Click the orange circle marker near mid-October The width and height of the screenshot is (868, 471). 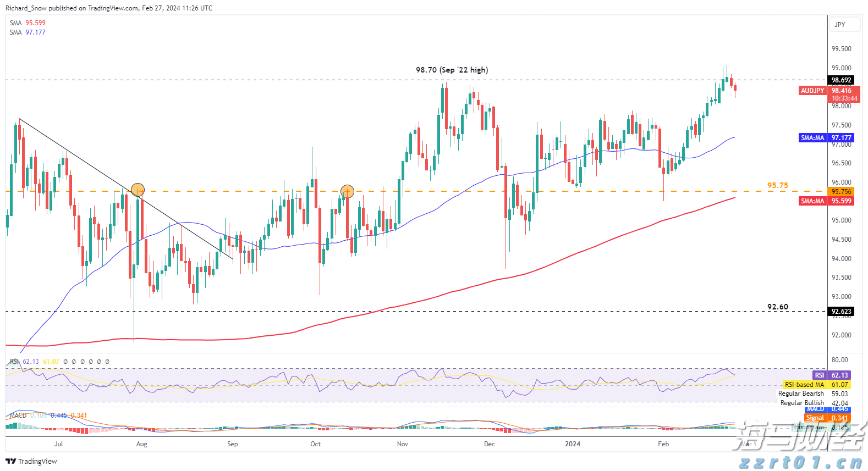[347, 191]
